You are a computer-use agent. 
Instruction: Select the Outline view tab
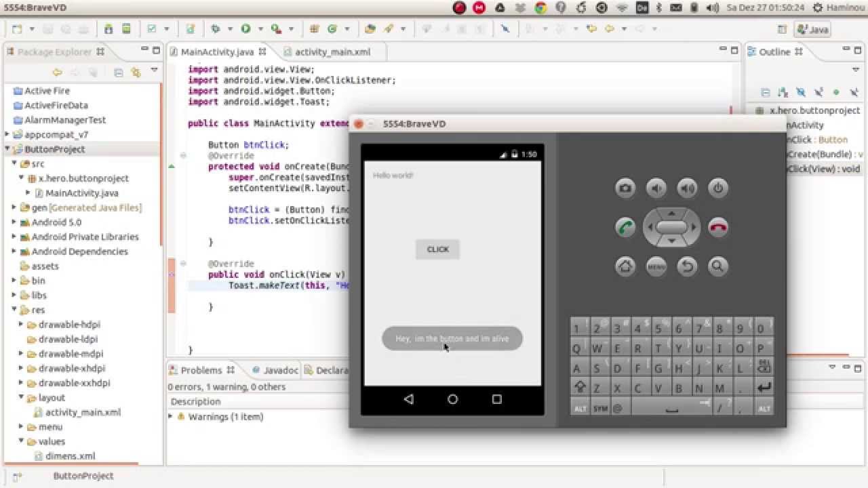[774, 52]
